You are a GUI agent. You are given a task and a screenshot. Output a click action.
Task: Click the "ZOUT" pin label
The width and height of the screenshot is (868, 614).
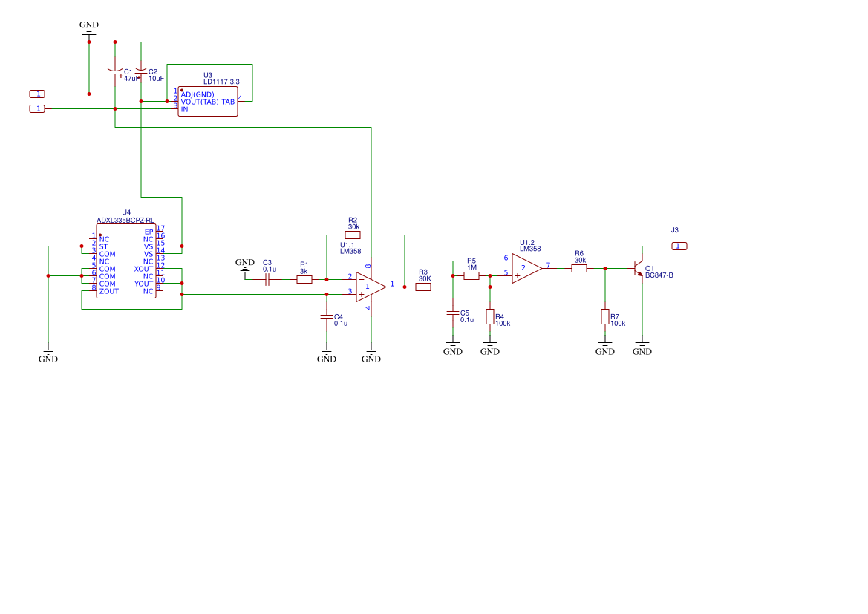[109, 291]
